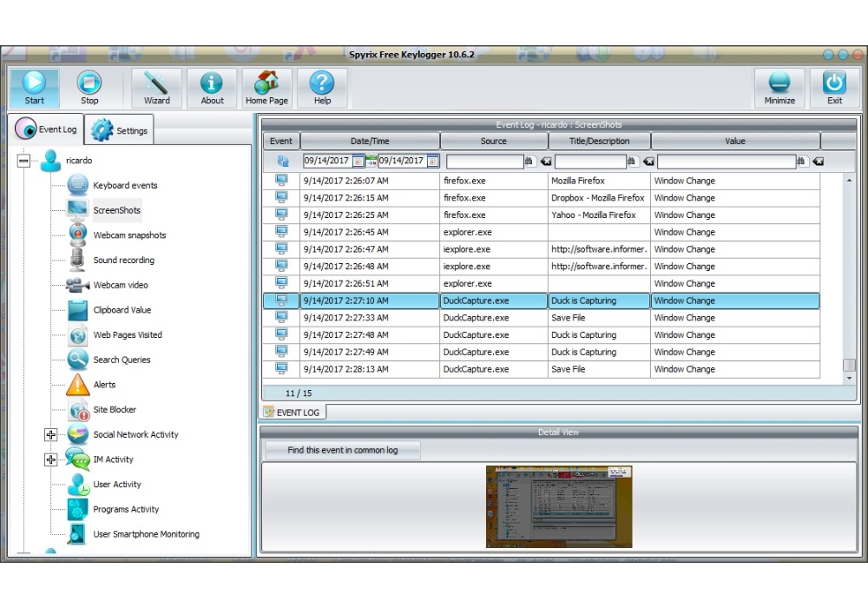Sort by the Event column header

coord(281,142)
